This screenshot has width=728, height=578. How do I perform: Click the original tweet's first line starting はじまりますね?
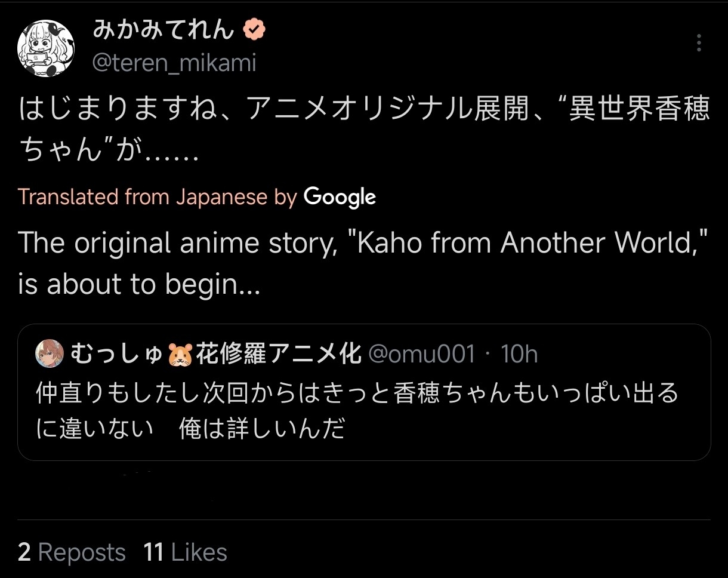coord(364,110)
